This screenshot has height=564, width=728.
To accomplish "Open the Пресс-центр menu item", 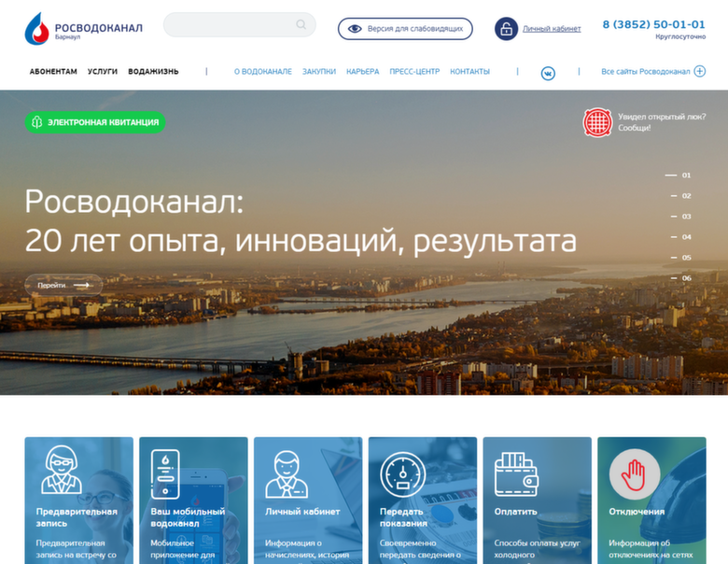I will pos(414,72).
